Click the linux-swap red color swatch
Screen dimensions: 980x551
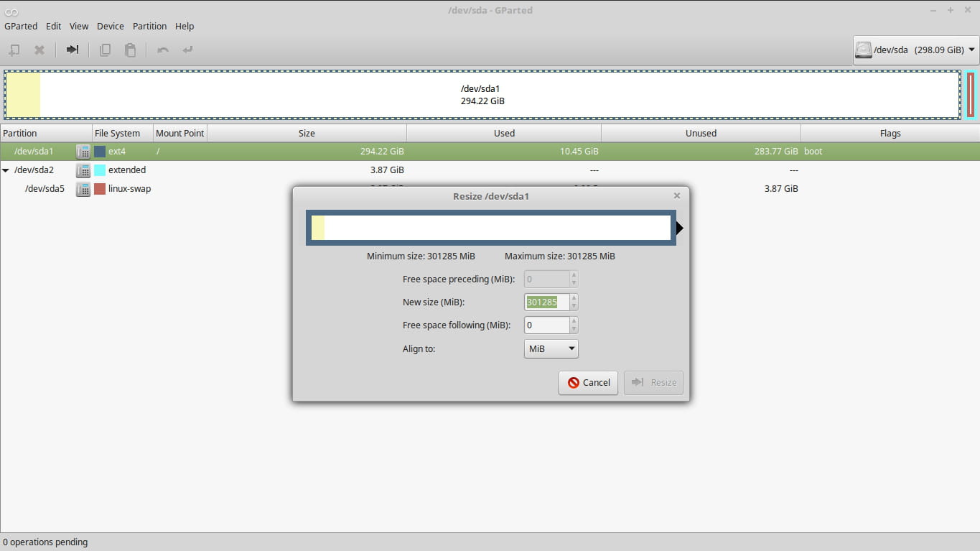click(x=100, y=189)
